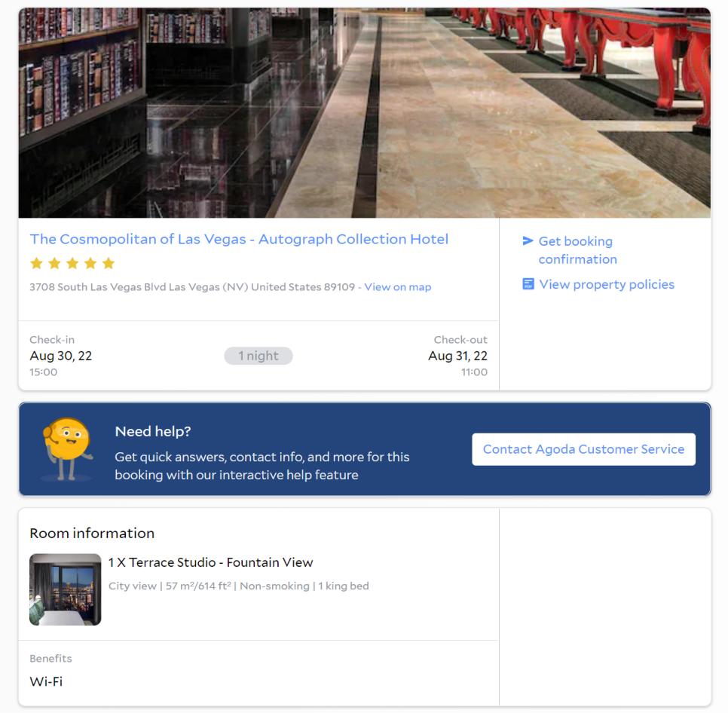Select the 'Need help?' heading
The height and width of the screenshot is (713, 728).
coord(153,431)
